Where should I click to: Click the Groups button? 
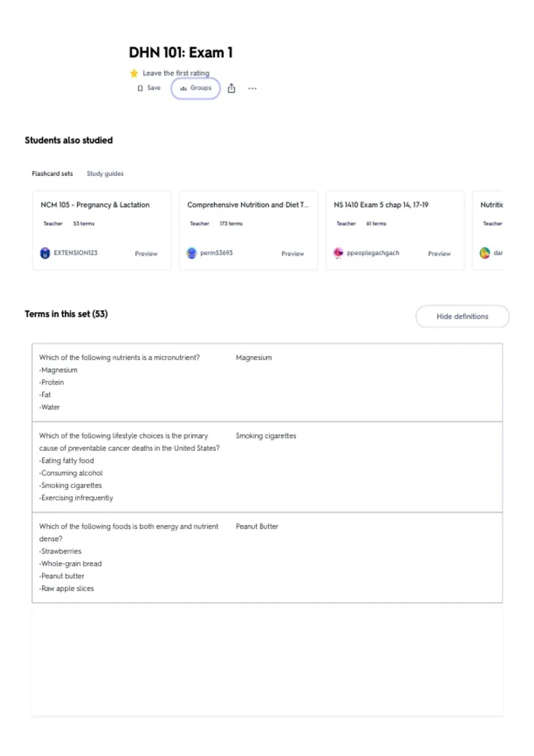195,88
